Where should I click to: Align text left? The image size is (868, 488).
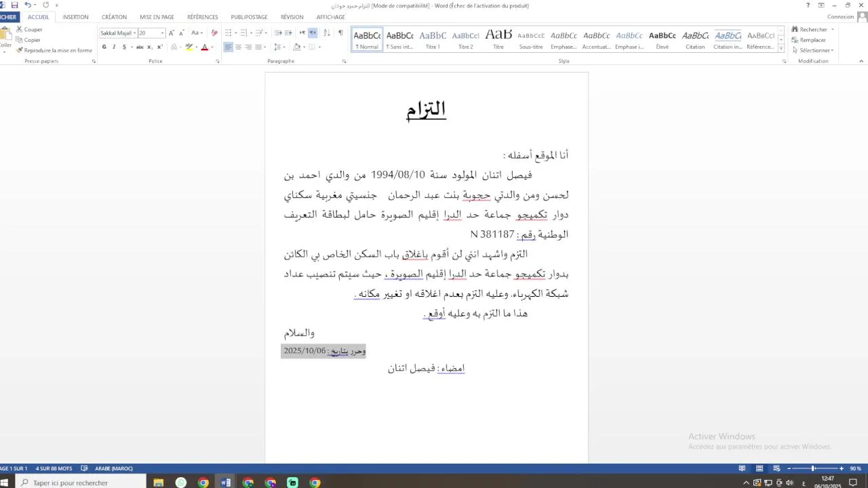click(x=229, y=47)
